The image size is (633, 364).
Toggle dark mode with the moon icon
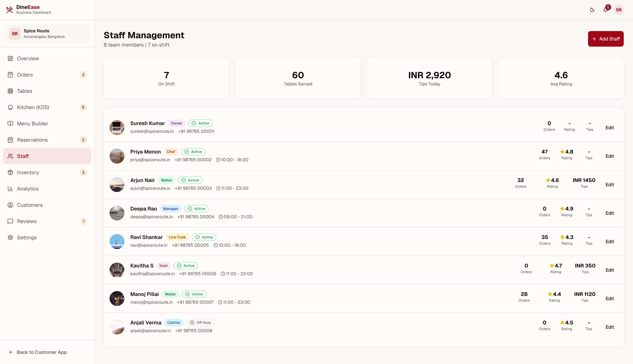[592, 10]
